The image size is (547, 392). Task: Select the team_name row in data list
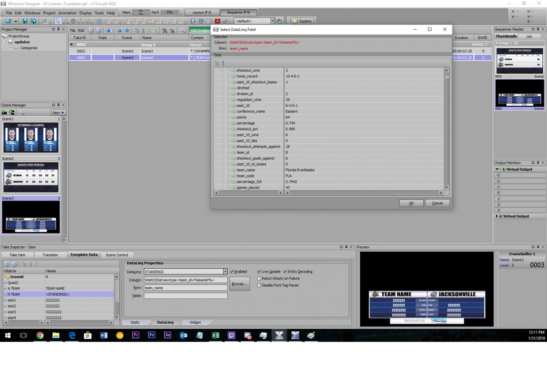point(246,170)
